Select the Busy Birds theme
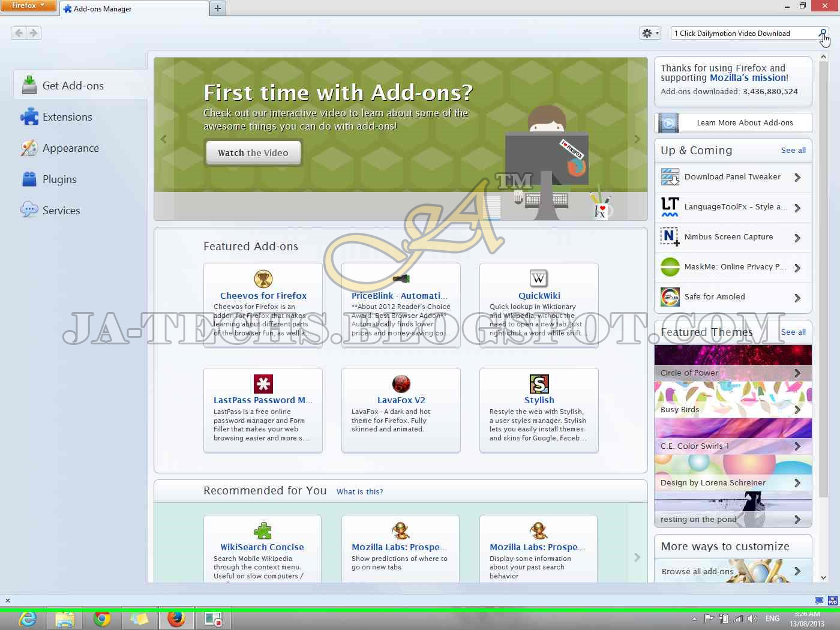The width and height of the screenshot is (840, 630). (x=733, y=400)
